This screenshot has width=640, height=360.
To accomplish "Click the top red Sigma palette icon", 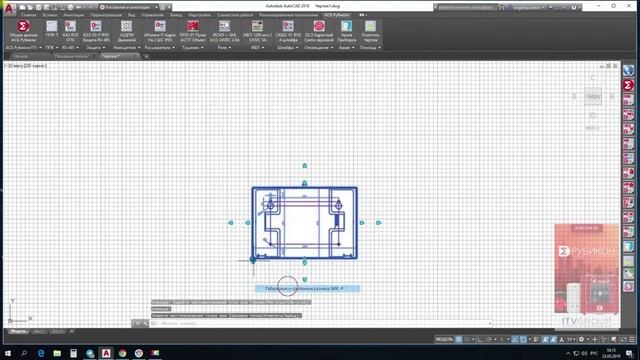I will [x=629, y=85].
